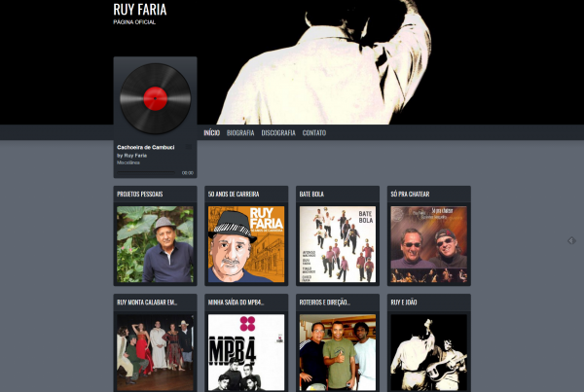Click the song title Cachoeira de Cambuci
This screenshot has width=584, height=392.
[x=146, y=147]
